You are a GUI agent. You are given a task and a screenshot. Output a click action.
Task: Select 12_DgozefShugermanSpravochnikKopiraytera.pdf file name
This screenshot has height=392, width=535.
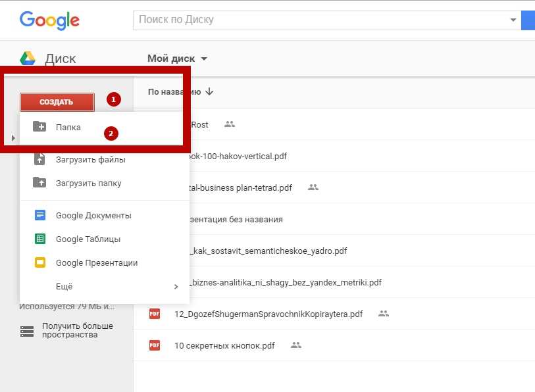268,314
